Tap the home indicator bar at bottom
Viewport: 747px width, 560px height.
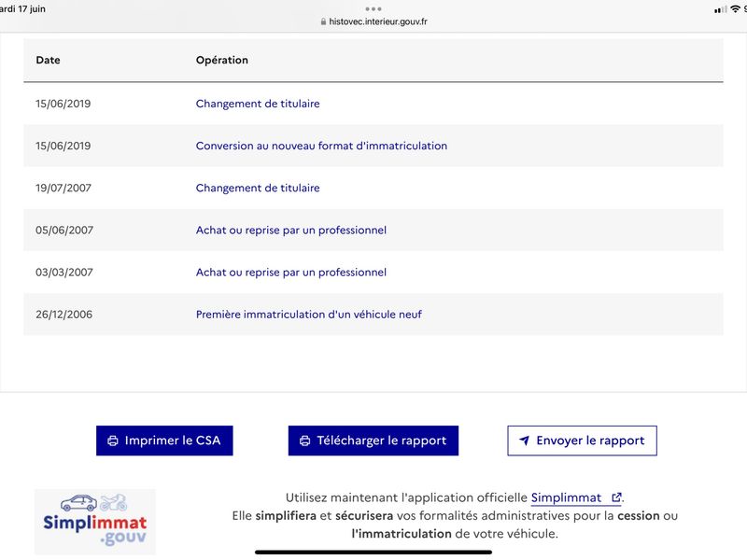click(373, 553)
